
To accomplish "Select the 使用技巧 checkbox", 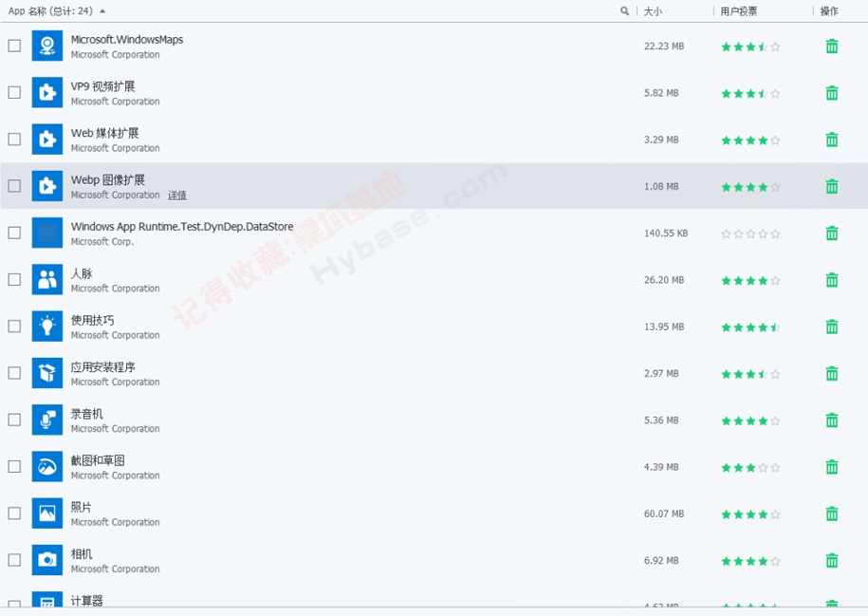I will (x=14, y=327).
